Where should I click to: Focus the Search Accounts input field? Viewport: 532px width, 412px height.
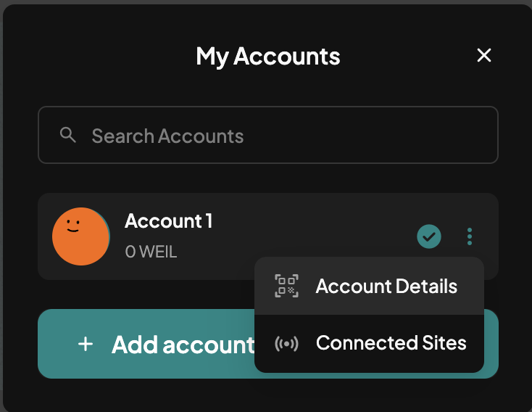pos(268,135)
